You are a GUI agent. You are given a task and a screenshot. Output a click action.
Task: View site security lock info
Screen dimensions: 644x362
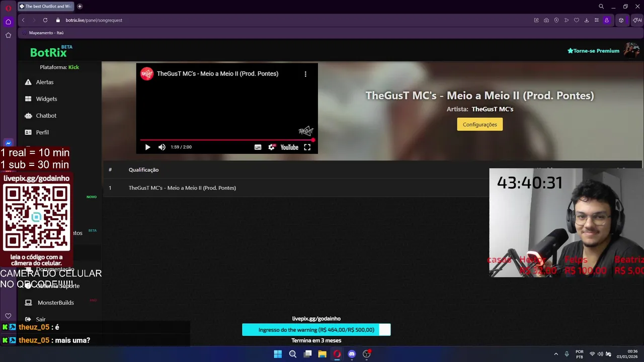pyautogui.click(x=58, y=20)
